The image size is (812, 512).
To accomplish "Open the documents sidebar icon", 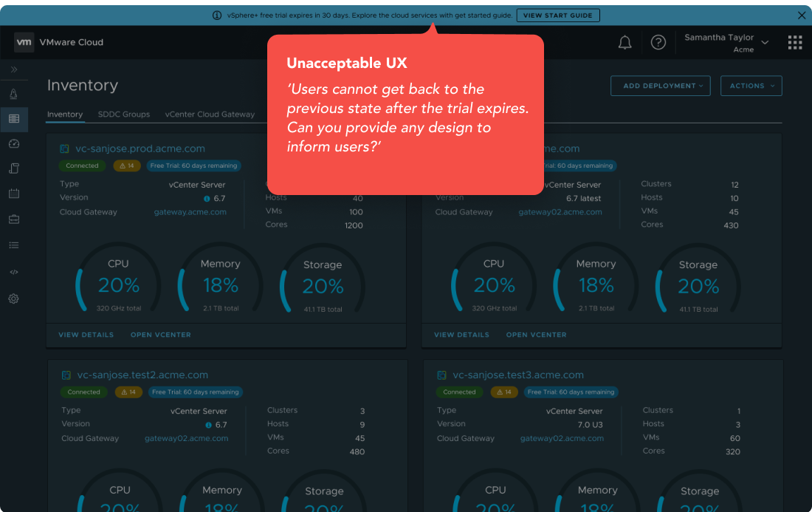I will pos(14,168).
